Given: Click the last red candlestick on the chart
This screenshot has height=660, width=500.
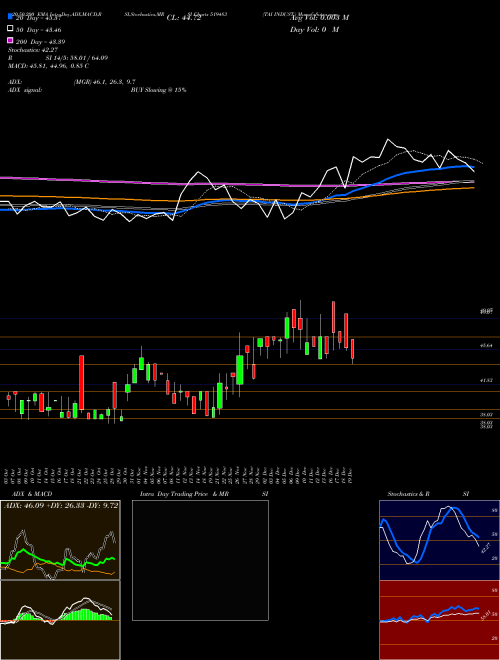Looking at the screenshot, I should (352, 349).
